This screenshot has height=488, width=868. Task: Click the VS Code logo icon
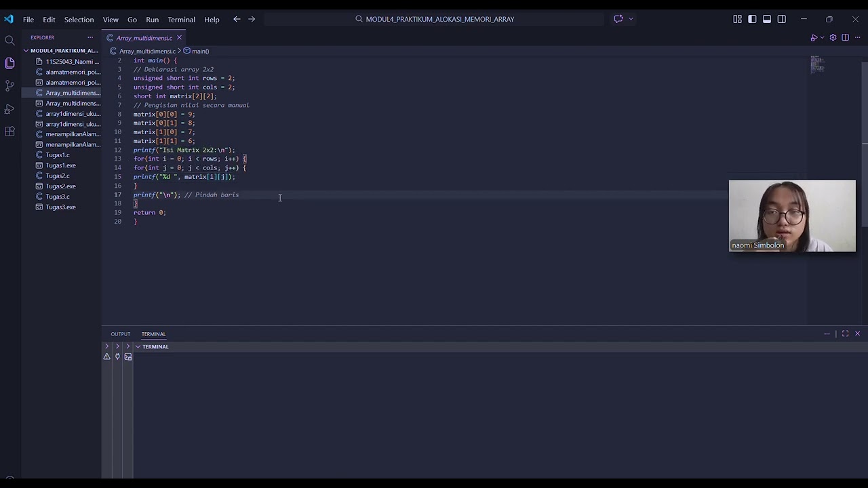tap(8, 19)
